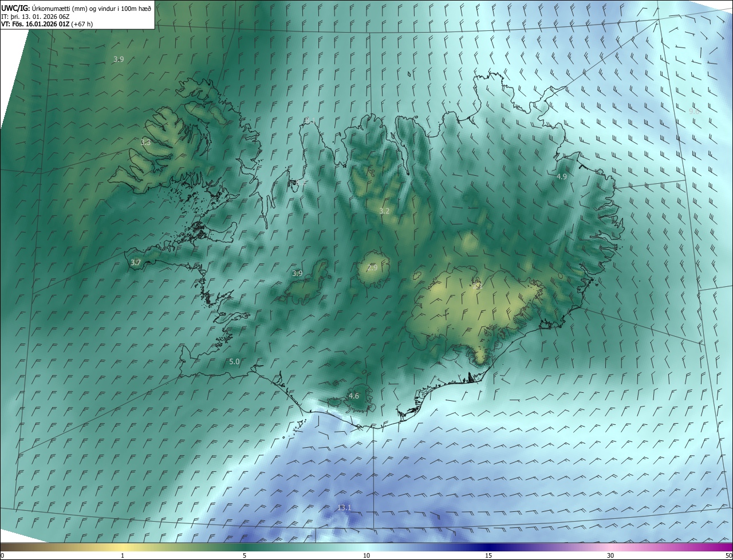Screen dimensions: 733x560
Task: Click the '1' tick on the color scale
Action: click(x=123, y=556)
